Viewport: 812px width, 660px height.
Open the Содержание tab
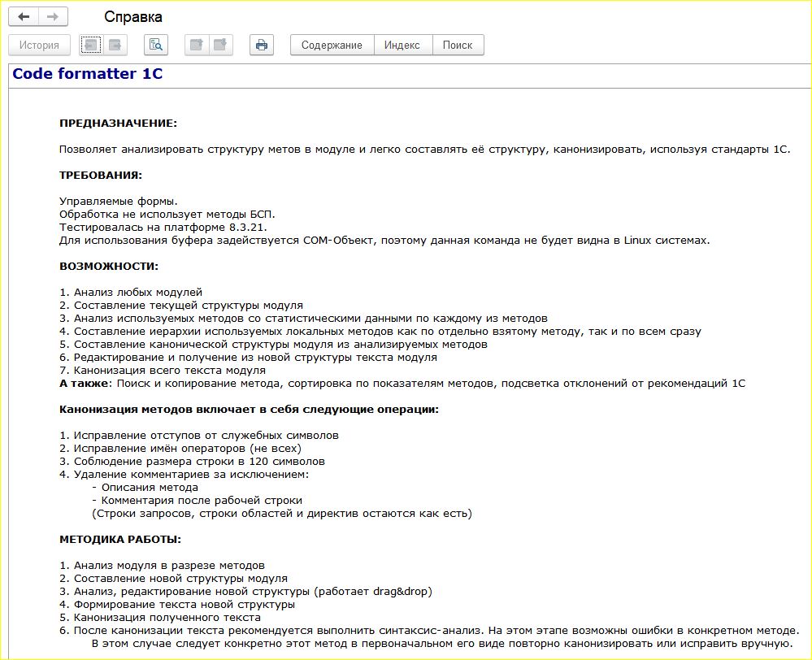(x=332, y=45)
